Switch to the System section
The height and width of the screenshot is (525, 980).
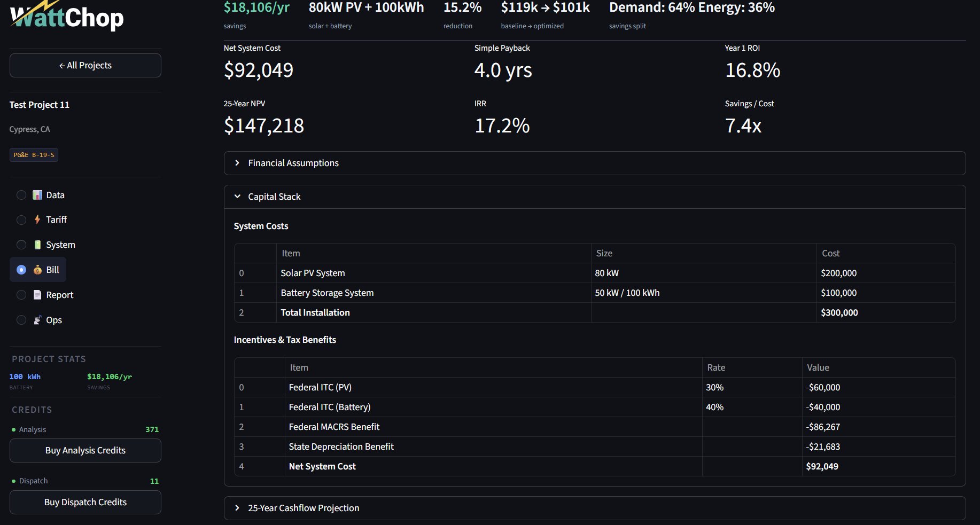60,245
